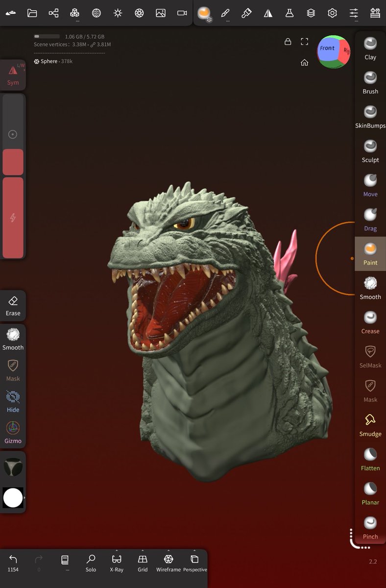This screenshot has height=588, width=386.
Task: Open the Layers stack menu
Action: [311, 13]
